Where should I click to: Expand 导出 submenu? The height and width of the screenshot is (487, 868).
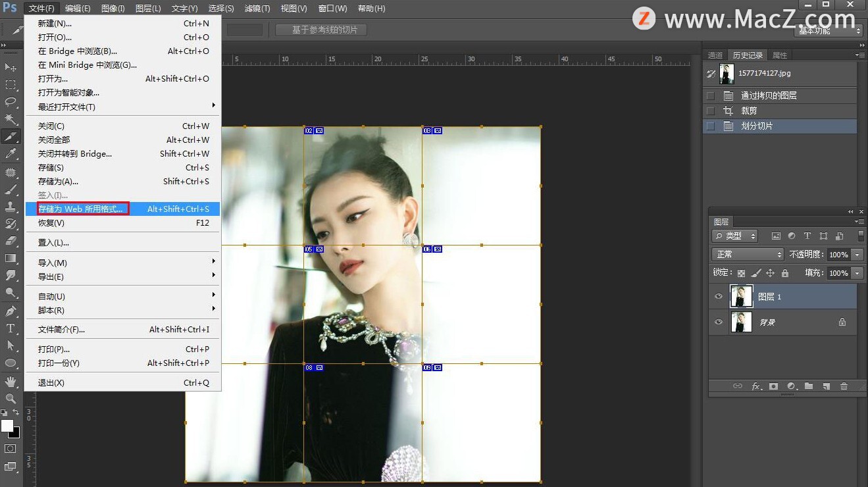point(122,276)
